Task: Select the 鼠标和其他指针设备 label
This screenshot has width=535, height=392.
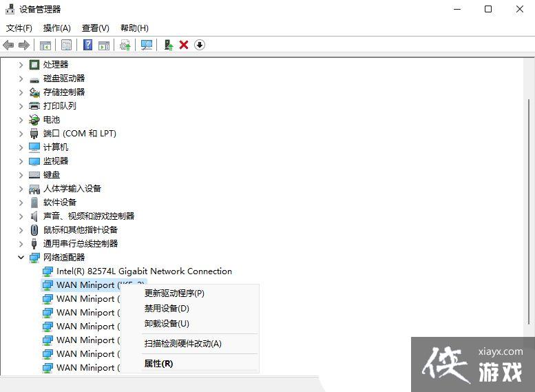Action: coord(80,230)
